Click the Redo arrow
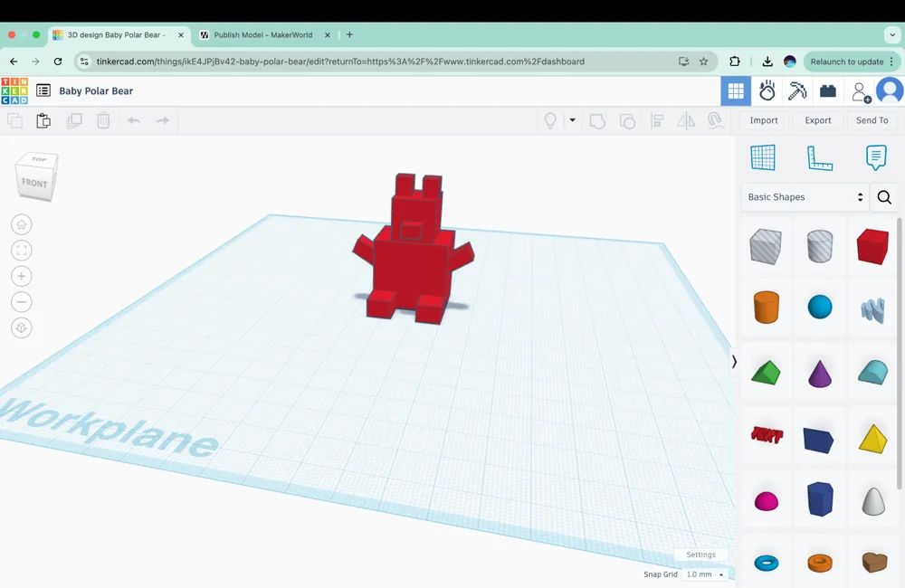Image resolution: width=905 pixels, height=588 pixels. [x=163, y=120]
